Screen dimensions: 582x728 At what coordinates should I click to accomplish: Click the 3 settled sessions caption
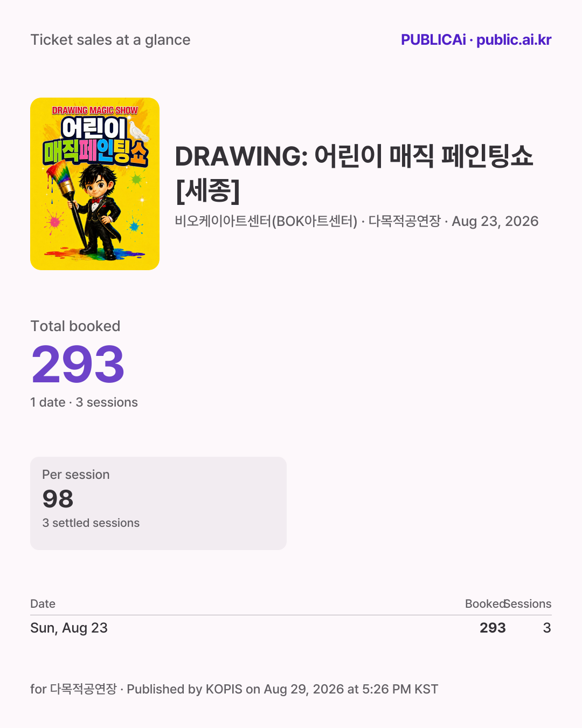pyautogui.click(x=91, y=523)
